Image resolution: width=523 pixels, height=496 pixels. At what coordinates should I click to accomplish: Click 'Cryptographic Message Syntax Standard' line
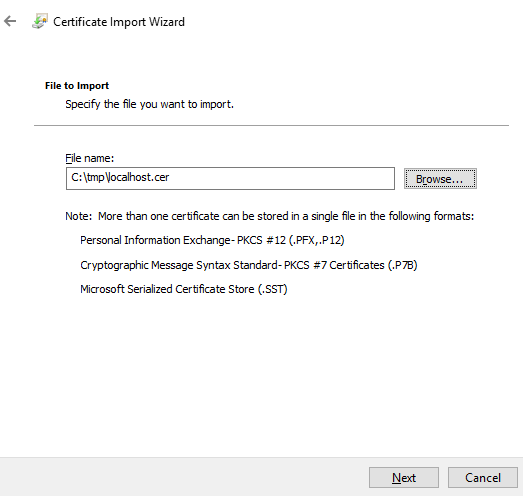pos(249,265)
